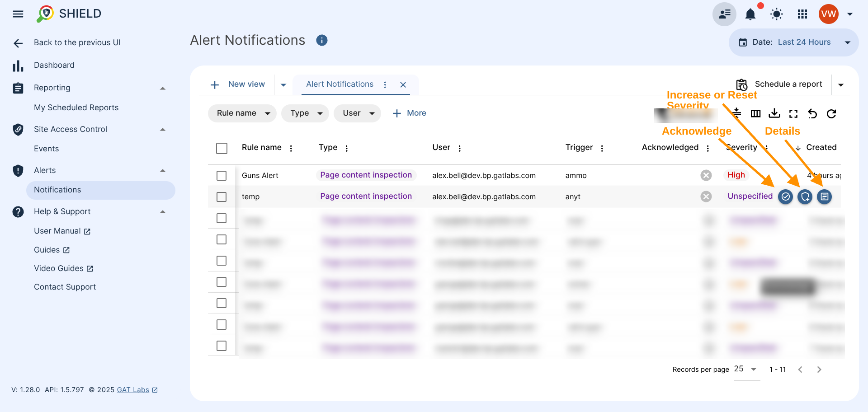The width and height of the screenshot is (868, 412).
Task: Collapse the Help & Support section
Action: pyautogui.click(x=163, y=212)
